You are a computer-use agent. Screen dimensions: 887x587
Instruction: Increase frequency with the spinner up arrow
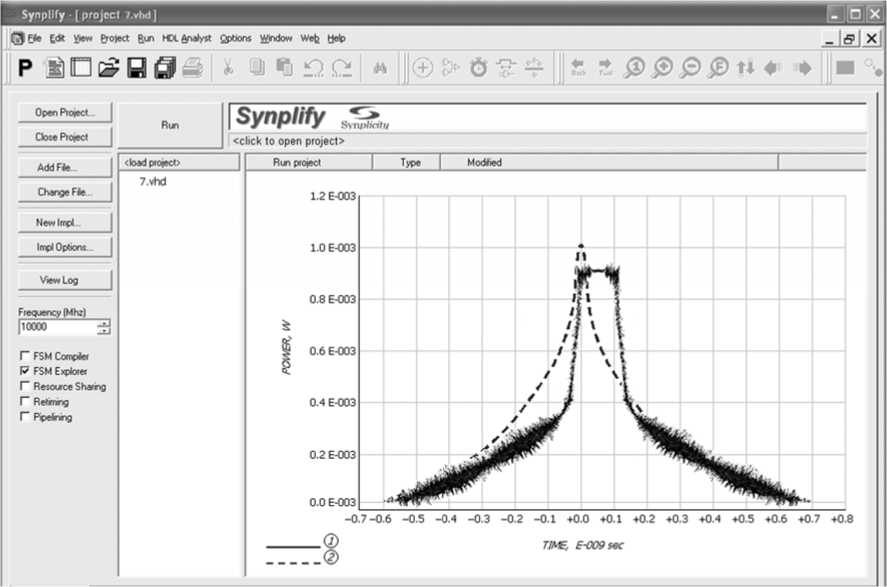point(104,323)
